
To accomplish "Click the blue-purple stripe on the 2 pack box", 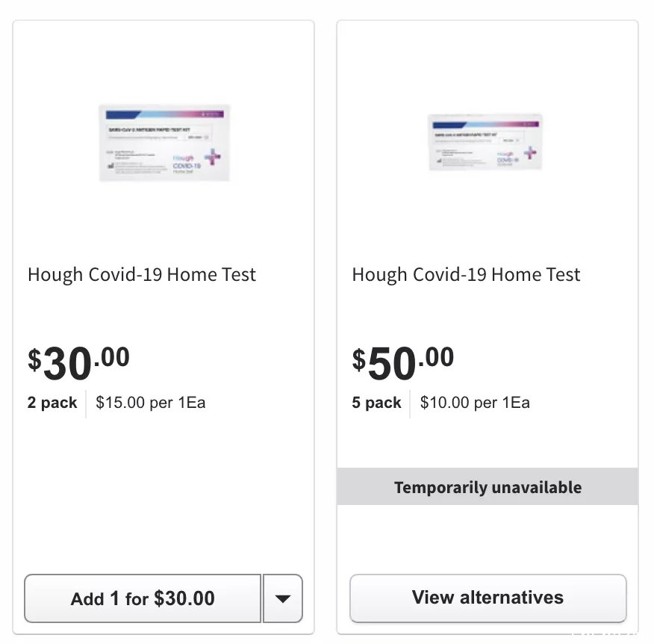I will click(x=165, y=114).
